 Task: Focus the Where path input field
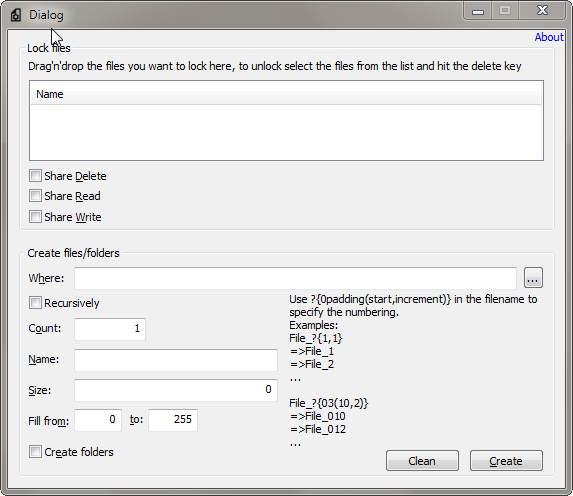coord(295,278)
